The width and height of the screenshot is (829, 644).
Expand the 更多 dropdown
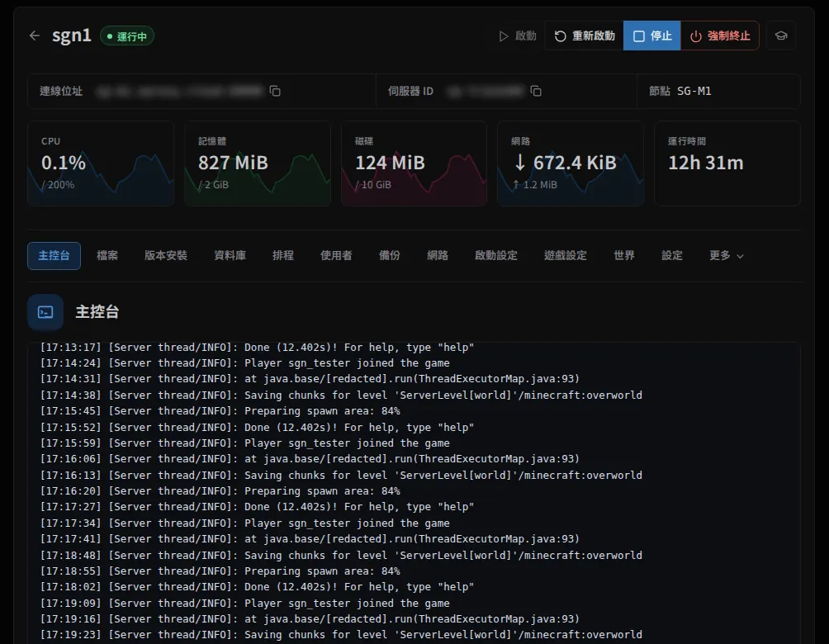pyautogui.click(x=727, y=256)
